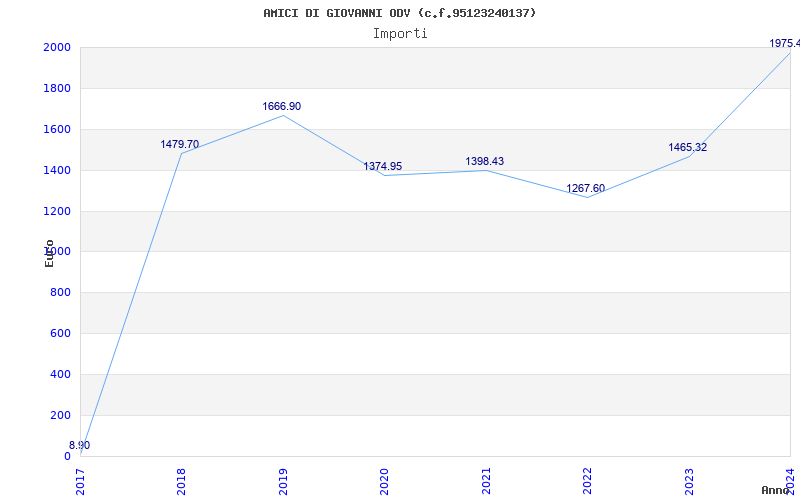Click the 400 y-axis tick label
800x500 pixels.
[61, 374]
